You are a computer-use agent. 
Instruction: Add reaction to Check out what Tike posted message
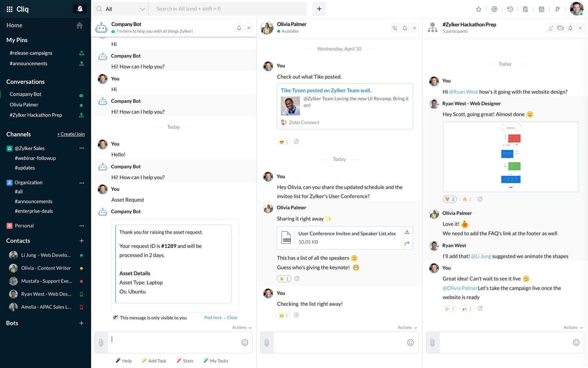pyautogui.click(x=296, y=142)
